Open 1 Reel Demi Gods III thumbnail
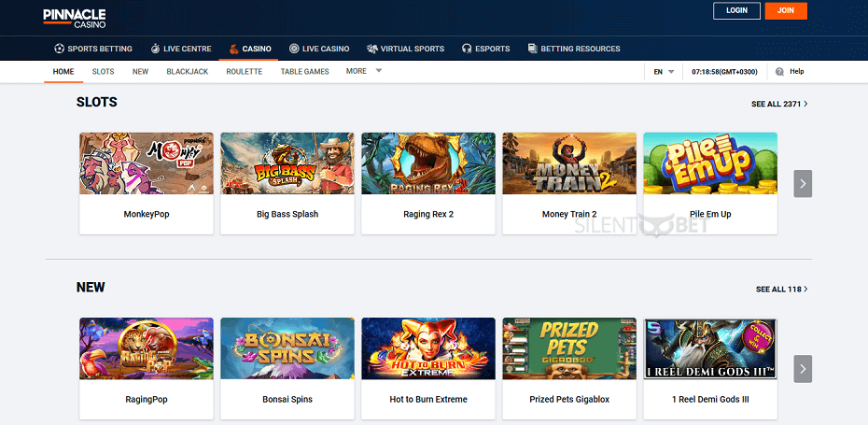The height and width of the screenshot is (425, 868). pyautogui.click(x=710, y=348)
